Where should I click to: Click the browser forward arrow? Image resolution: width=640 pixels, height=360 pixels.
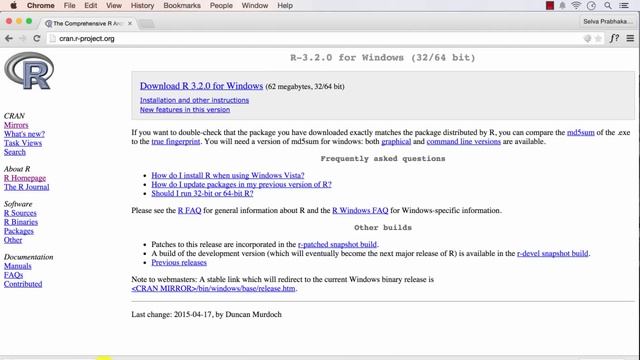point(22,38)
